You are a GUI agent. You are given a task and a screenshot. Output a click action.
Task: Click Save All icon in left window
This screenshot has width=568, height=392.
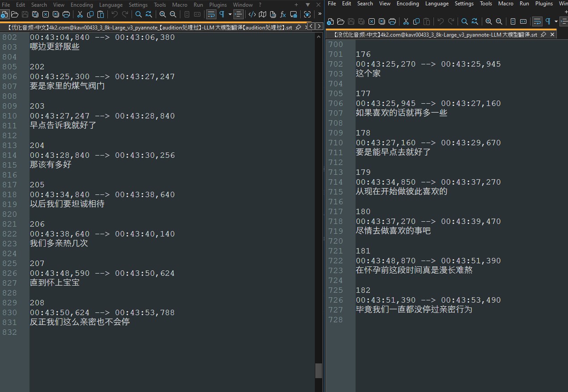(x=35, y=14)
